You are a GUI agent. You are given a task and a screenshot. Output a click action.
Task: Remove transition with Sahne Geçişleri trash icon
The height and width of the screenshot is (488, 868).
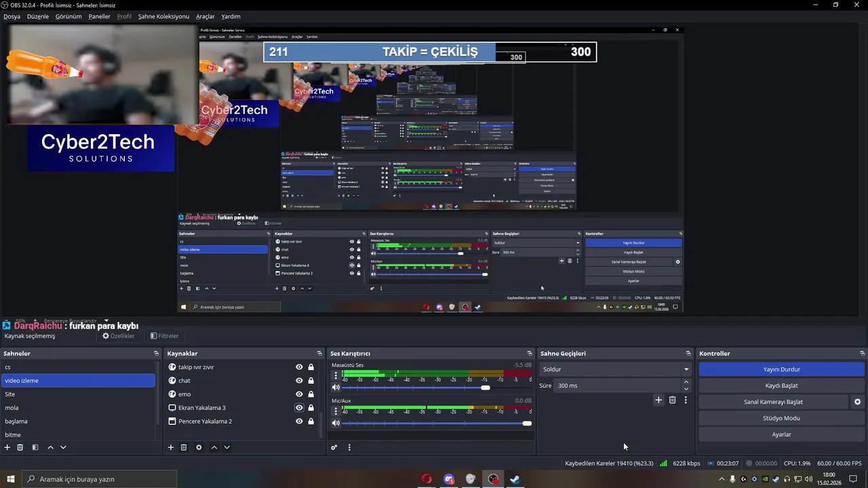pos(673,400)
